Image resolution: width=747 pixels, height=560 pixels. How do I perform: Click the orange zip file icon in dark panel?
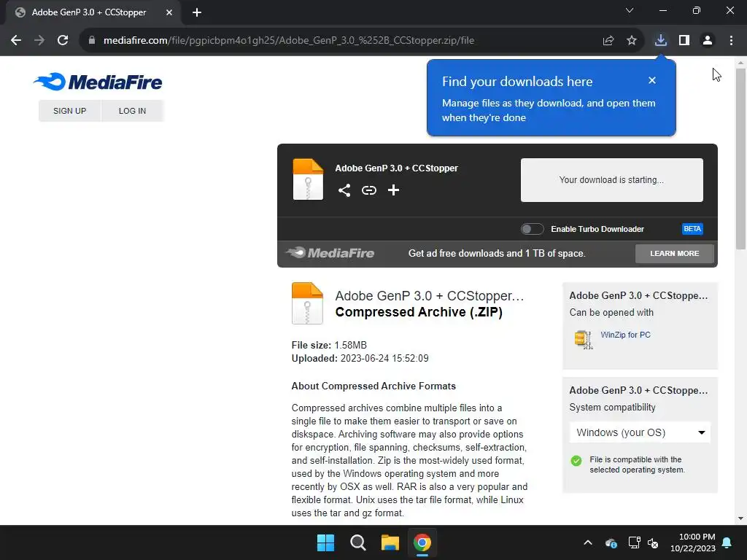tap(308, 179)
